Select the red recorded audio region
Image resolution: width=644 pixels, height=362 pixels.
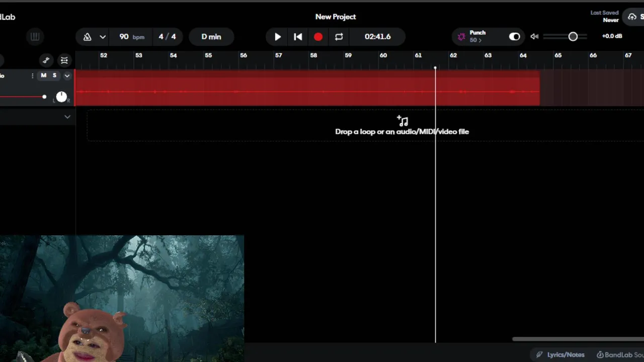(307, 88)
